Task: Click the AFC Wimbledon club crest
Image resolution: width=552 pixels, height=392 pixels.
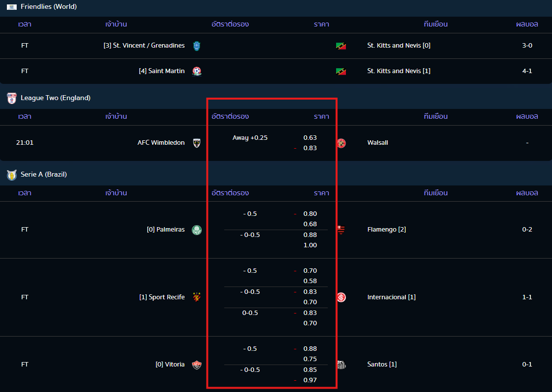Action: click(x=197, y=143)
